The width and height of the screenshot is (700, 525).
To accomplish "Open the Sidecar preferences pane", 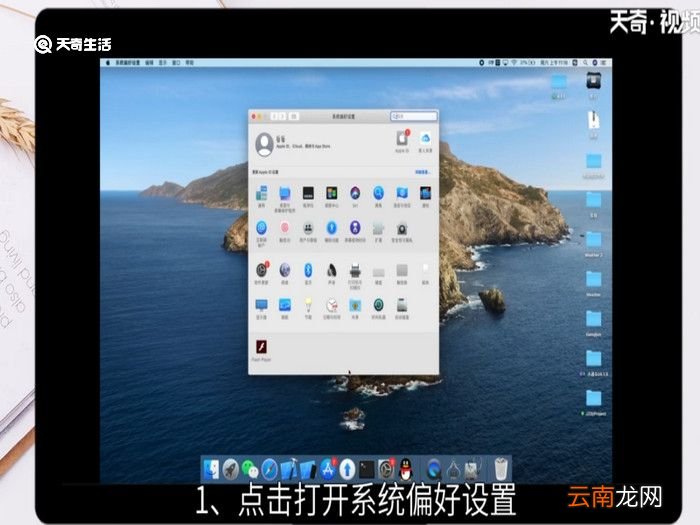I will pos(285,305).
